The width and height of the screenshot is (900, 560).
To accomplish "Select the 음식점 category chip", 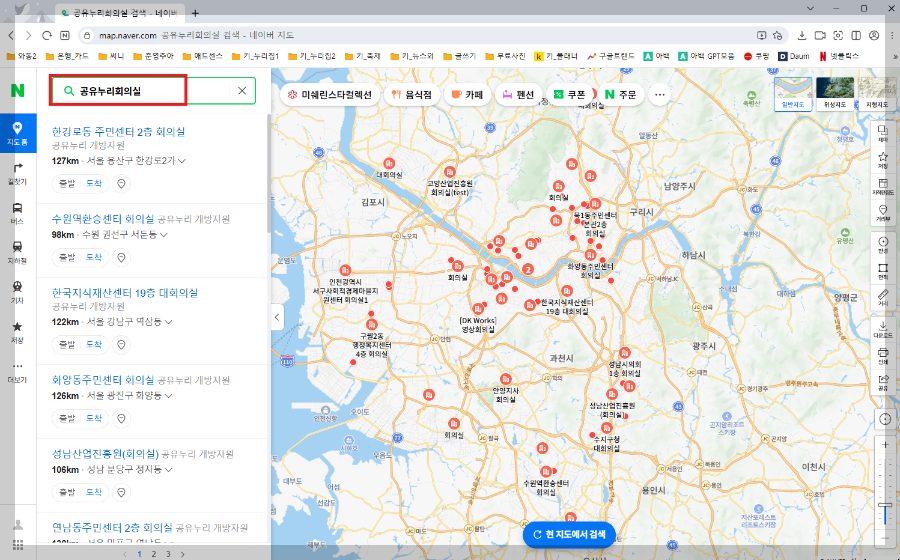I will (x=412, y=95).
